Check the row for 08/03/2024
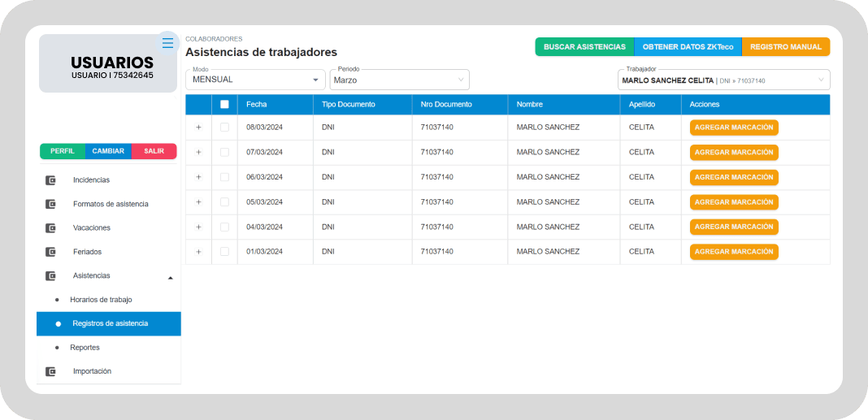 224,128
